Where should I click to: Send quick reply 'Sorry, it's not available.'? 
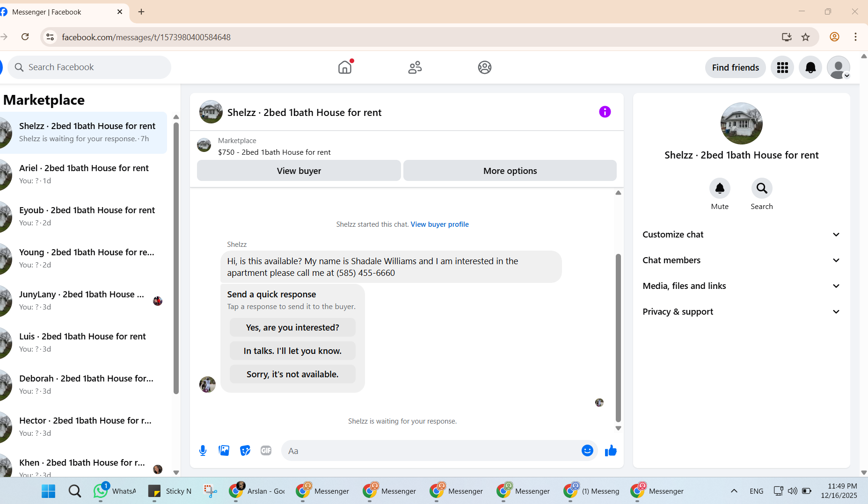coord(292,374)
